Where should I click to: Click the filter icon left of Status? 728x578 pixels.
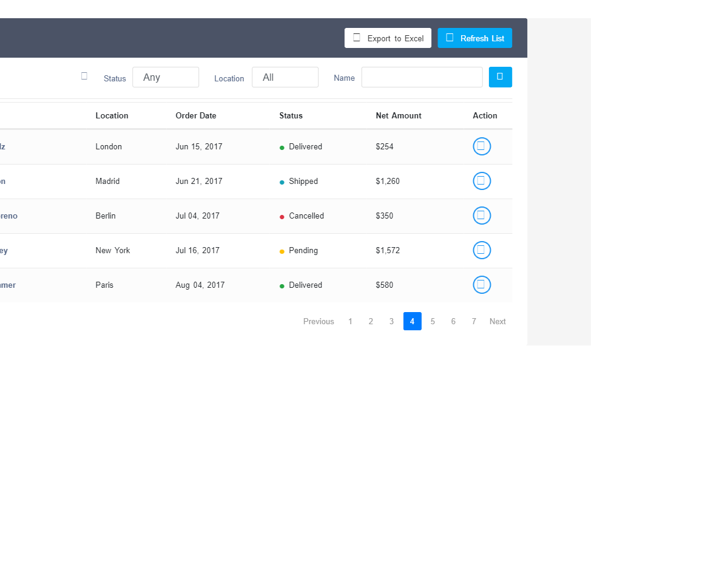[84, 76]
